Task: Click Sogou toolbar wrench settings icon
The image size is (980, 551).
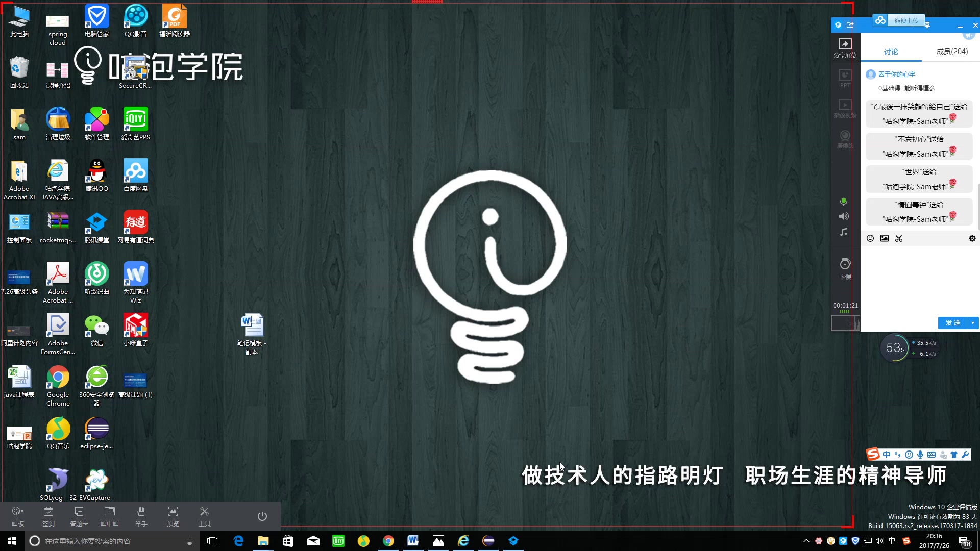Action: pyautogui.click(x=965, y=455)
